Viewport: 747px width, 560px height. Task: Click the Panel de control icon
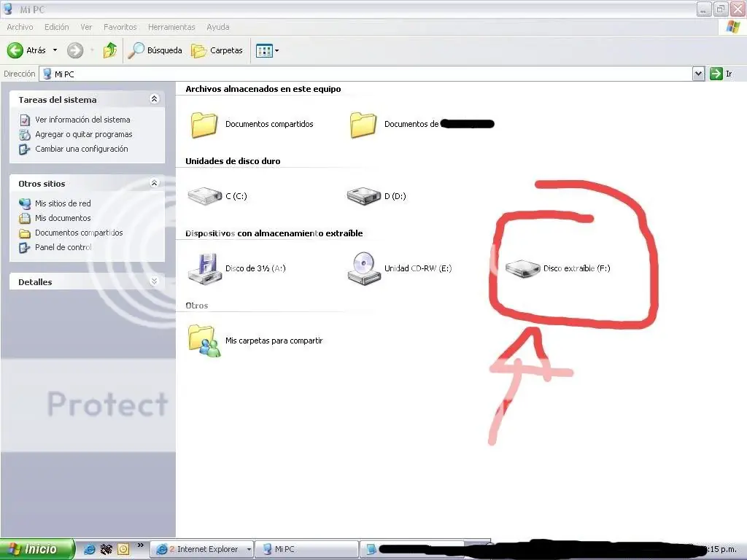(x=24, y=248)
